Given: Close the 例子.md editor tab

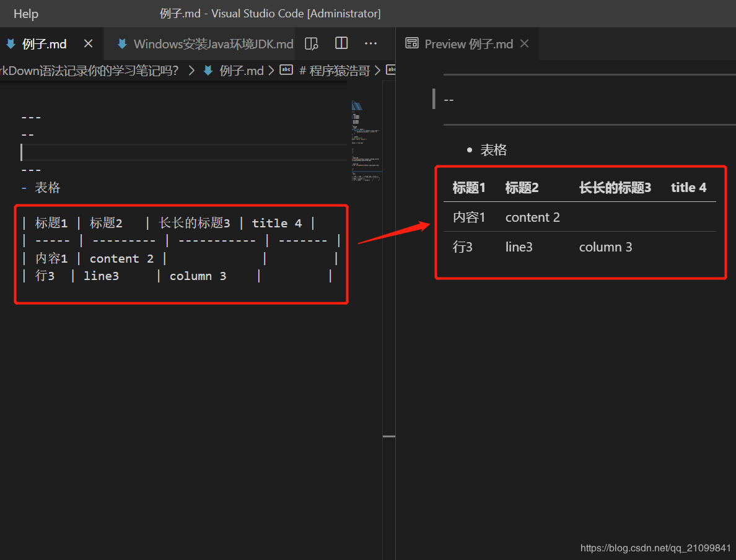Looking at the screenshot, I should (x=88, y=43).
